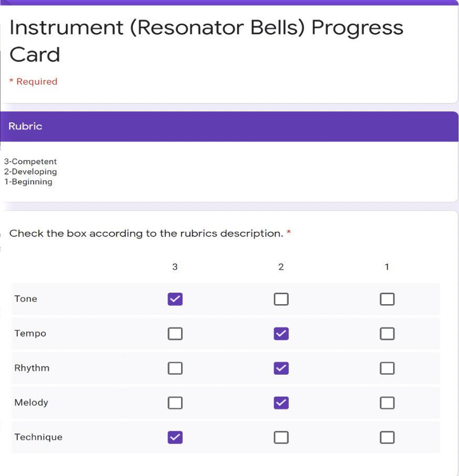Check Melody rating 3 checkbox

click(175, 403)
